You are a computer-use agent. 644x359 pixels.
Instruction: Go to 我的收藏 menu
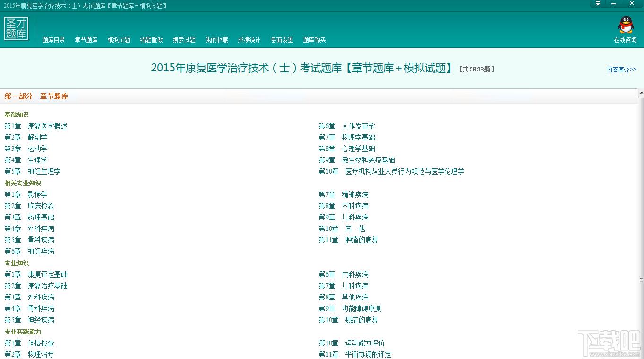(x=217, y=40)
